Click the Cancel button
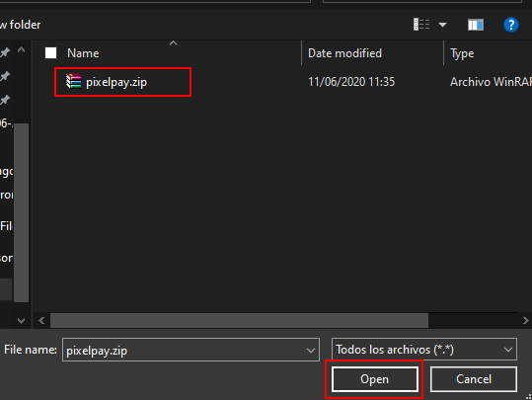 tap(474, 379)
